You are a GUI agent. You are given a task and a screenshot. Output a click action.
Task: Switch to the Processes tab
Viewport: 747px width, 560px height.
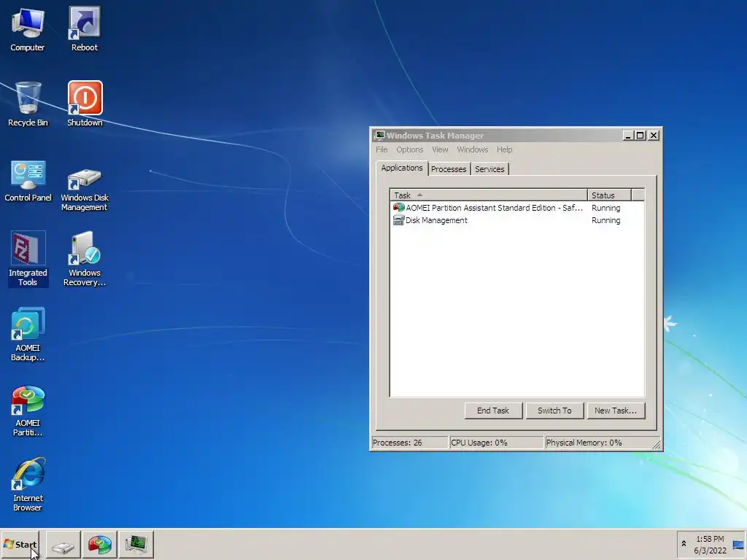[449, 169]
